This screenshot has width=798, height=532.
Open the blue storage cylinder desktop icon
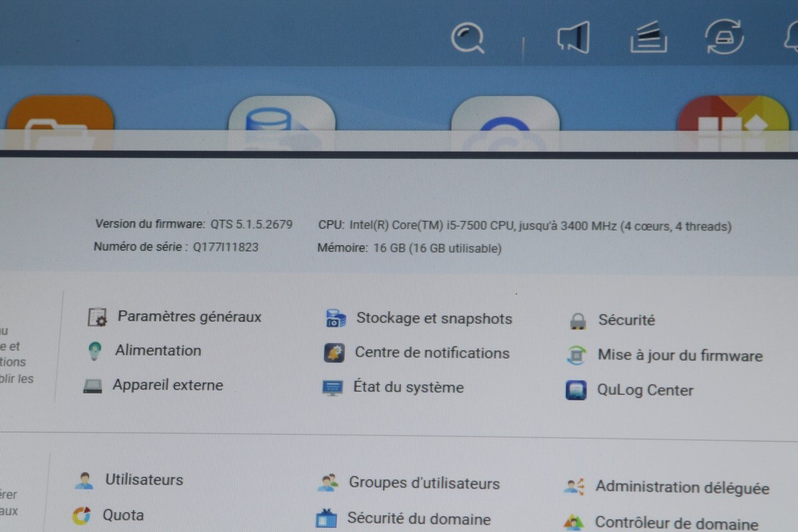pos(282,124)
